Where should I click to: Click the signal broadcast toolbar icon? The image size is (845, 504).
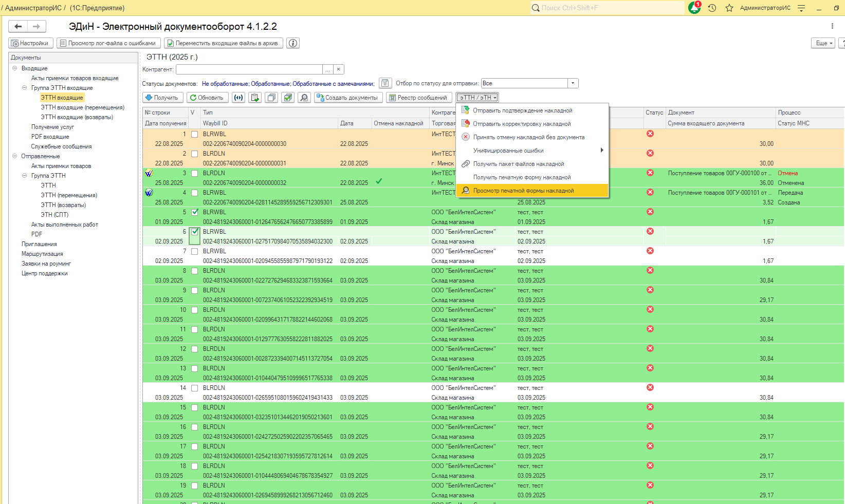click(x=238, y=98)
